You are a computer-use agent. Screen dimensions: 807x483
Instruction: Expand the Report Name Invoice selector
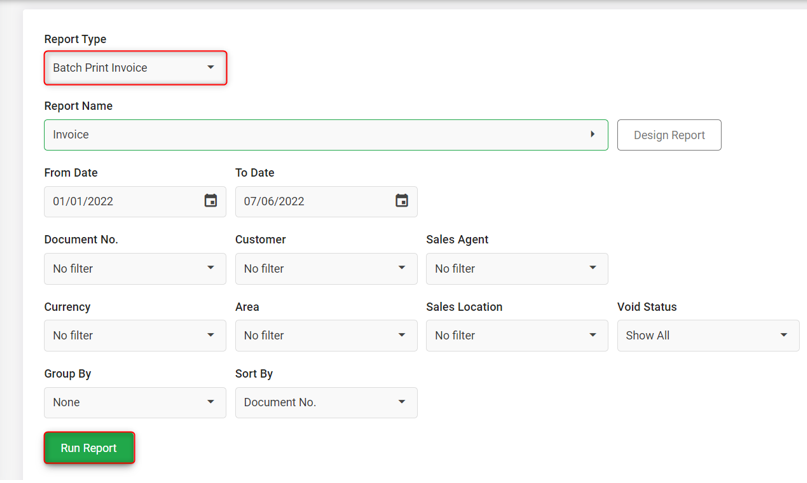pos(326,135)
